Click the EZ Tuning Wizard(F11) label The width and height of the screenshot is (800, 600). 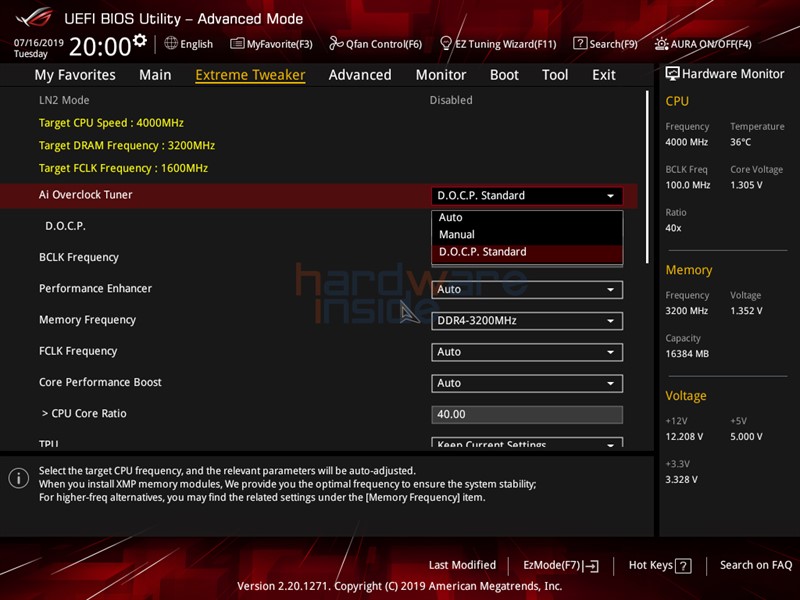pos(506,44)
